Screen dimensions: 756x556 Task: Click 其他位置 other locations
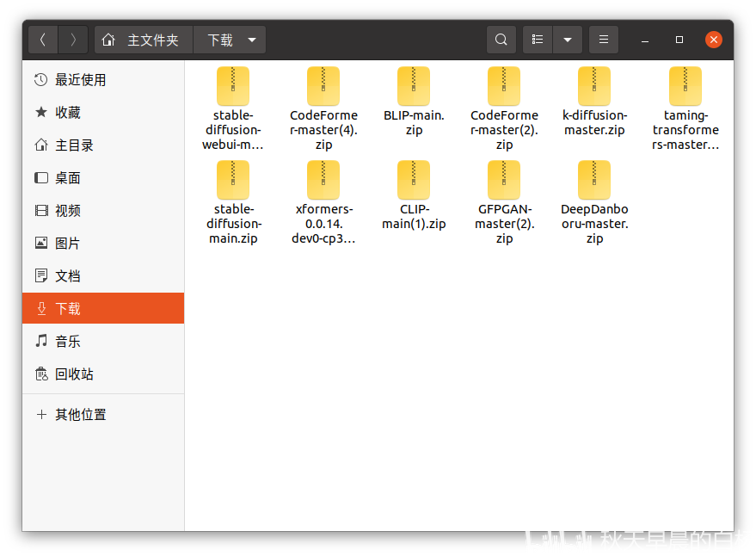(x=103, y=415)
